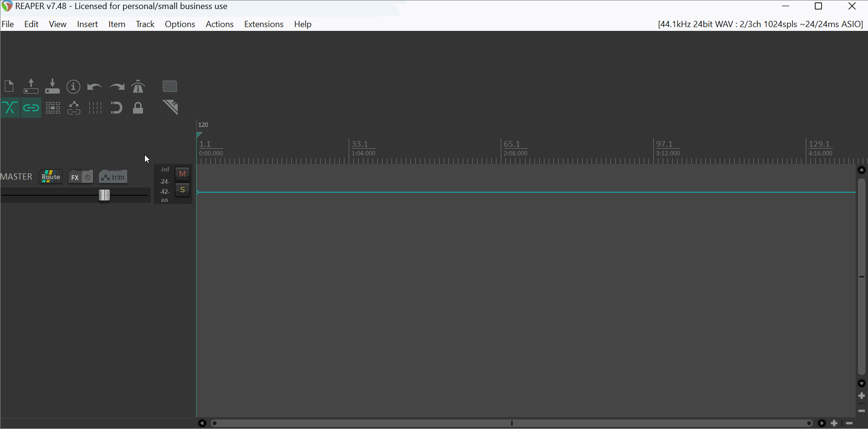This screenshot has width=868, height=429.
Task: Click the ruler at measure 33.1
Action: pyautogui.click(x=360, y=144)
